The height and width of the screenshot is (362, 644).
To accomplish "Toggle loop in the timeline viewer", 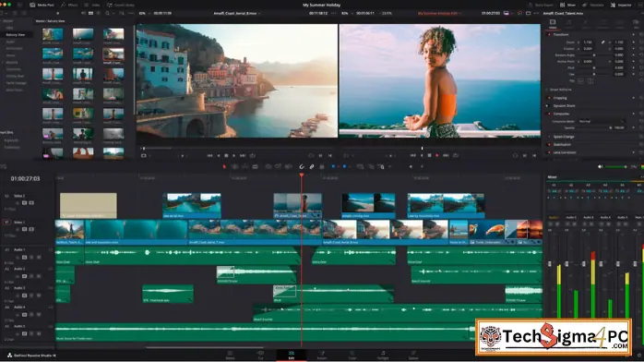I will coord(456,155).
